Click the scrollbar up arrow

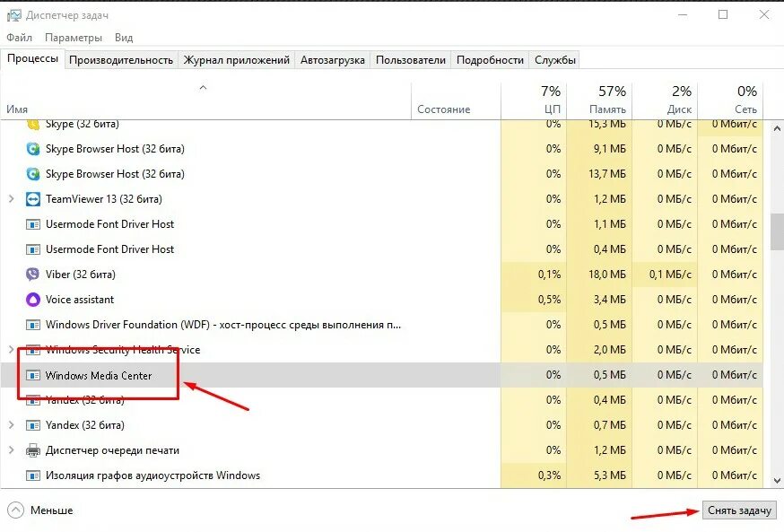tap(777, 129)
